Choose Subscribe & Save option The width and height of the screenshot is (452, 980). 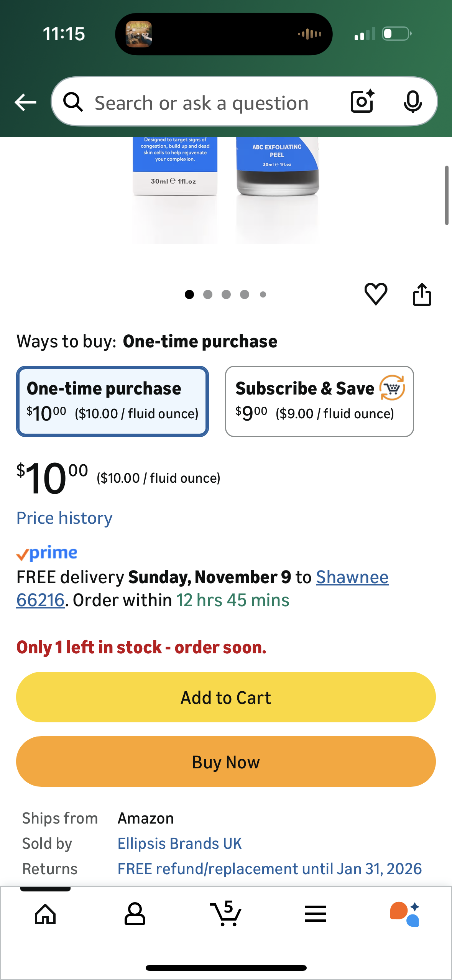pos(319,401)
